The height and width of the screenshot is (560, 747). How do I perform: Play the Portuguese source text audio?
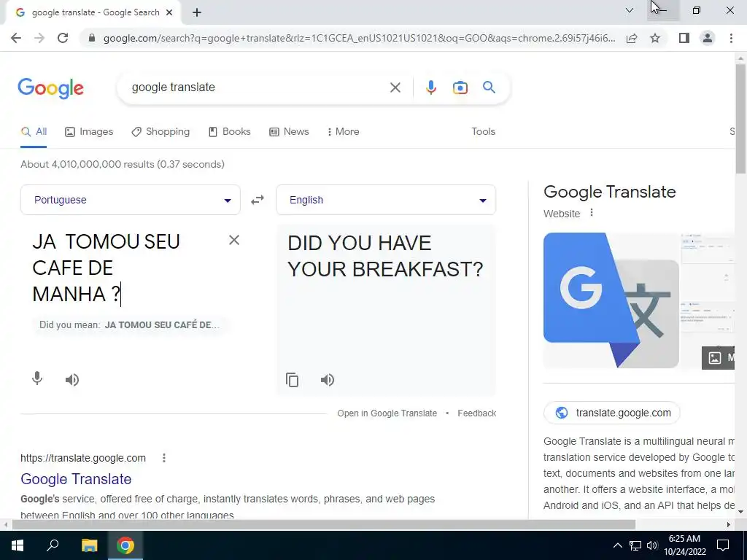72,380
